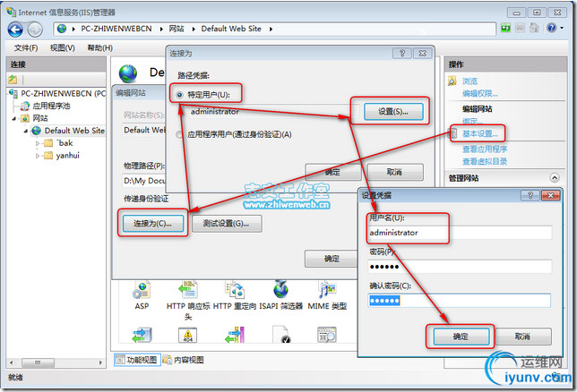This screenshot has height=392, width=577.
Task: Open dropdown arrow beside help icon
Action: tap(562, 28)
